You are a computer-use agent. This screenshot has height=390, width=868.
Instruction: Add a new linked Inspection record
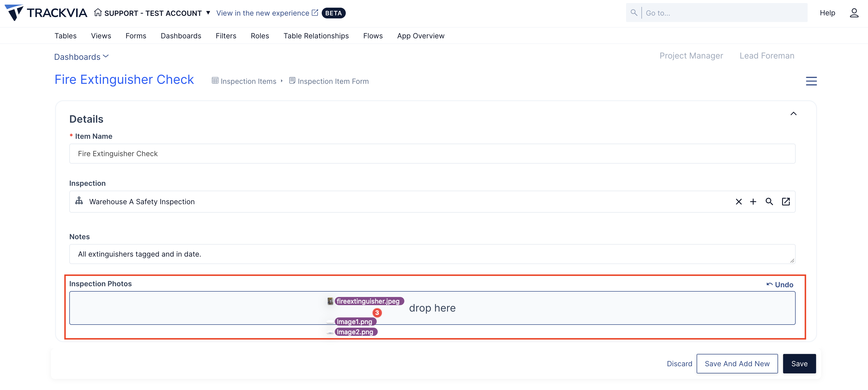click(x=753, y=201)
